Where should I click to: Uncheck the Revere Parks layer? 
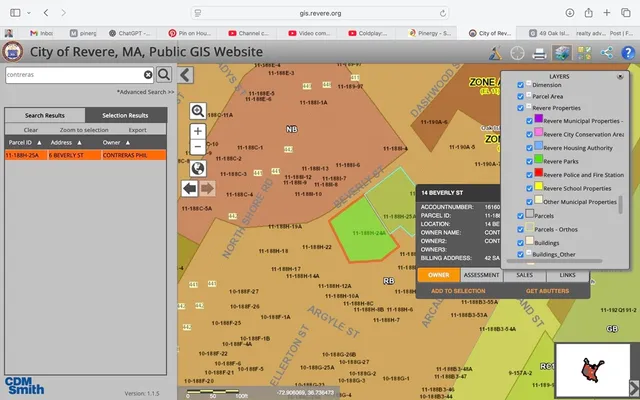[527, 160]
